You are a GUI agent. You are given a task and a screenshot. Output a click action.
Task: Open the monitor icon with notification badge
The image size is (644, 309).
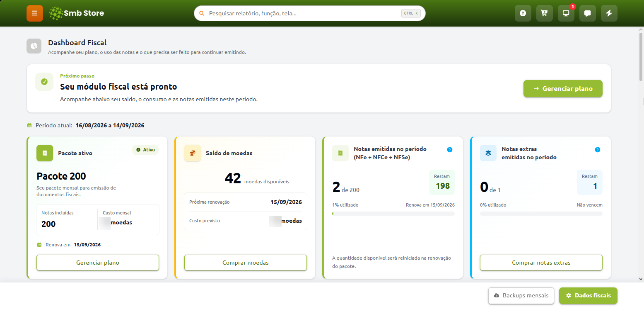point(566,13)
